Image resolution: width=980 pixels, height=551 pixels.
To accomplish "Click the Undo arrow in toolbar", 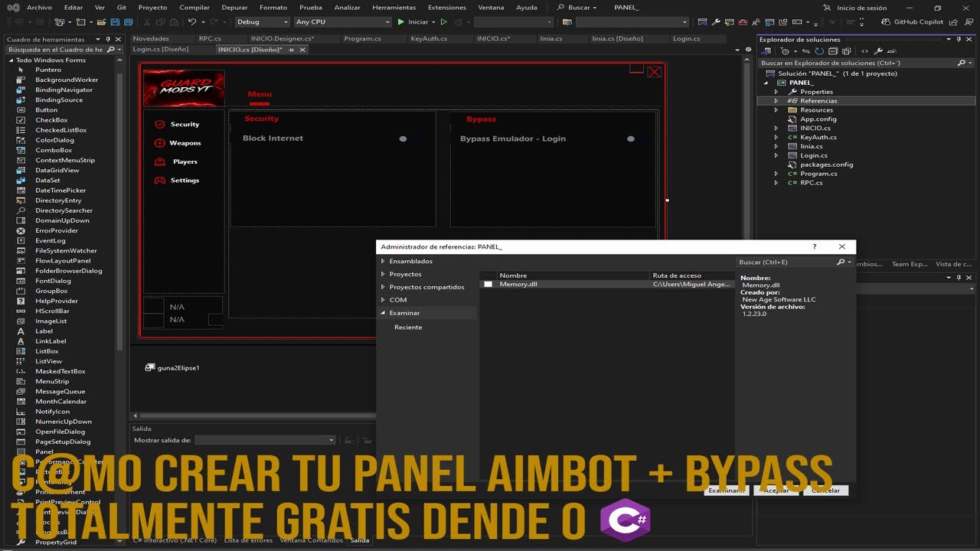I will tap(192, 22).
